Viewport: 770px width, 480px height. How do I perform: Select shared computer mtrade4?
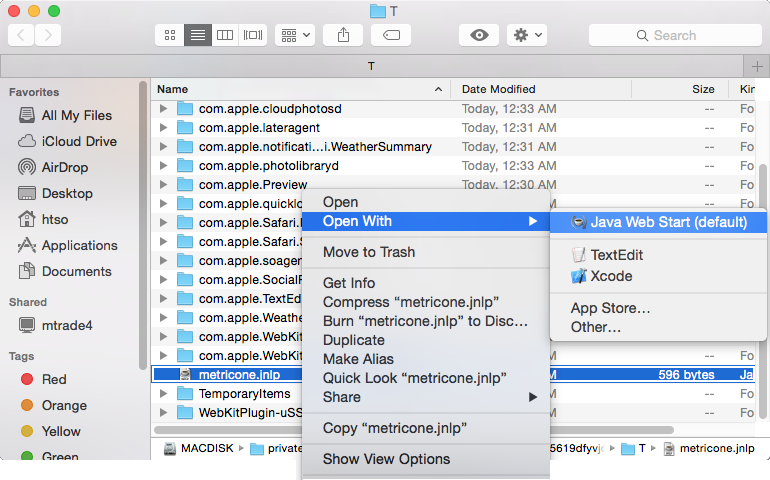(x=55, y=325)
